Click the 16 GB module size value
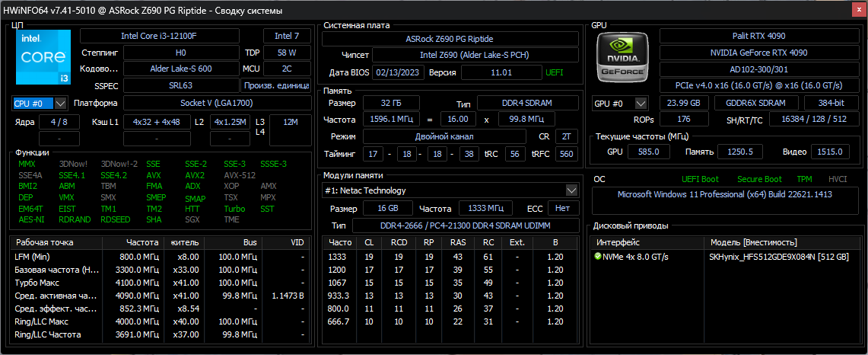 click(387, 208)
